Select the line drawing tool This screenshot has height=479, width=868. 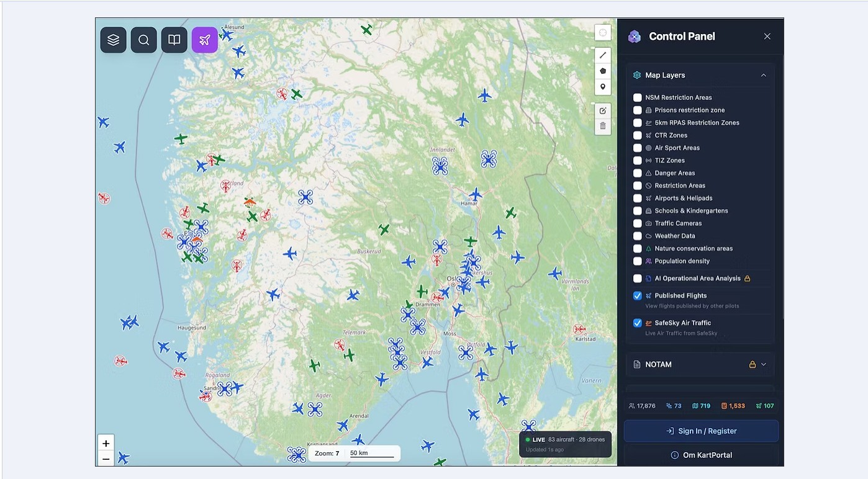point(603,55)
